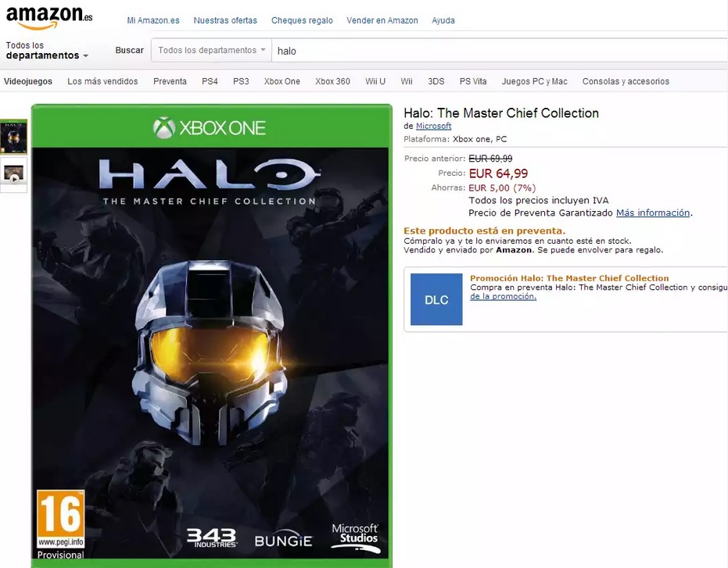Open Más información about preventa price
The width and height of the screenshot is (728, 568).
coord(653,213)
